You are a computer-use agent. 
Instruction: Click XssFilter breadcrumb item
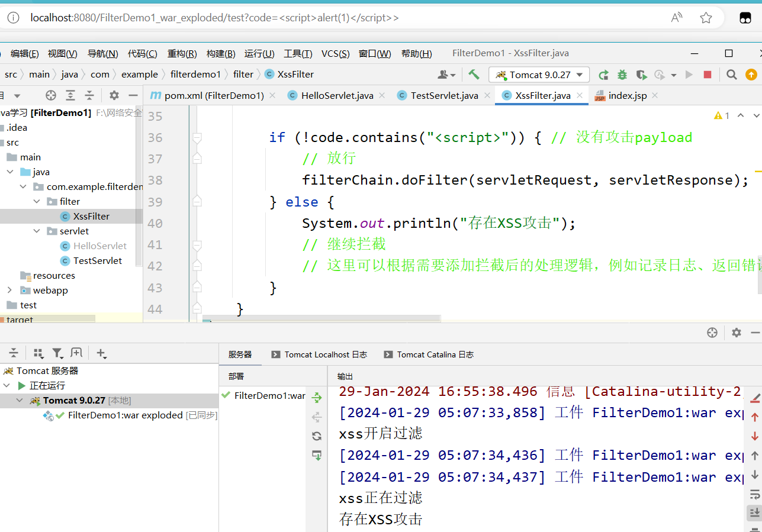pos(289,75)
